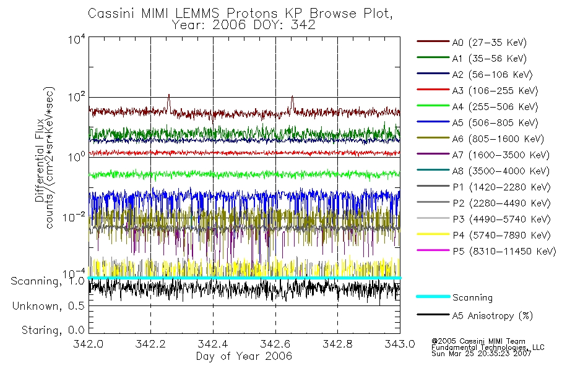Click the Scanning legend label
The image size is (588, 371).
(x=472, y=298)
